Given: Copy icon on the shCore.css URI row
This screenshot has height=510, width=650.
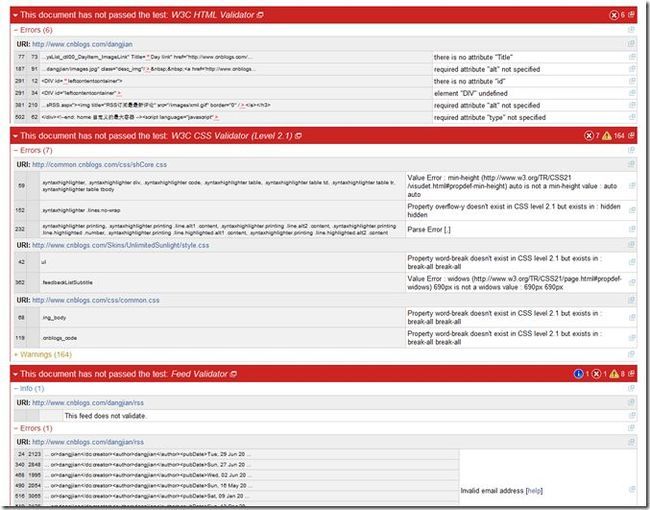Looking at the screenshot, I should tap(631, 164).
